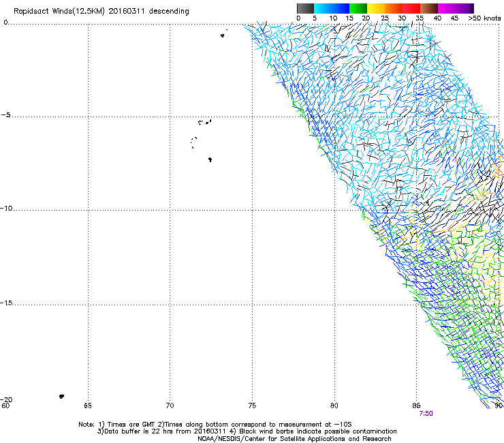Click the small island near 73E, 1S
The image size is (504, 443).
[222, 35]
